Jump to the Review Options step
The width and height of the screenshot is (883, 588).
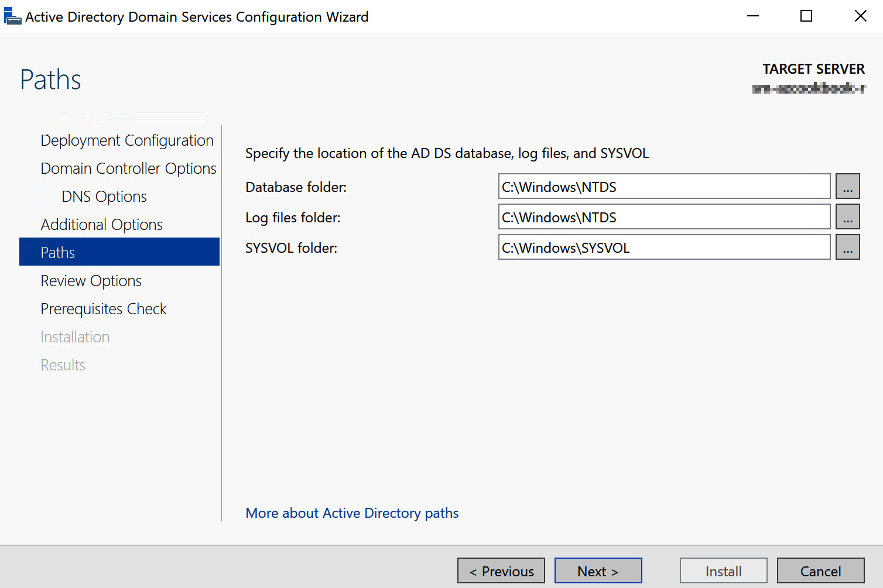tap(91, 281)
